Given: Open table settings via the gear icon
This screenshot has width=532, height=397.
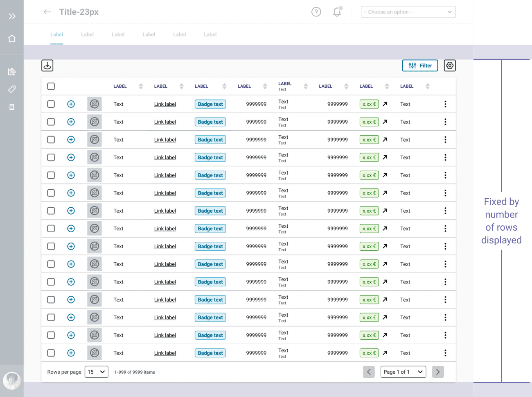Looking at the screenshot, I should pyautogui.click(x=449, y=65).
